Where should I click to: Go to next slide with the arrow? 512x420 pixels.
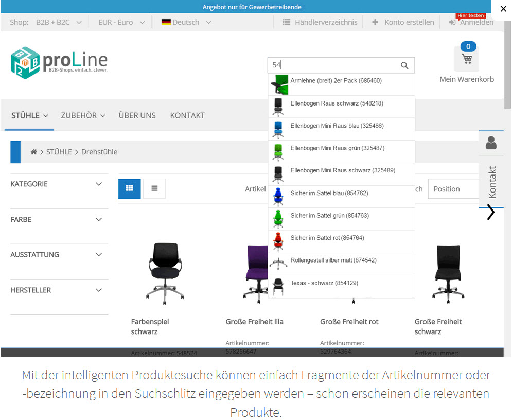[x=490, y=212]
